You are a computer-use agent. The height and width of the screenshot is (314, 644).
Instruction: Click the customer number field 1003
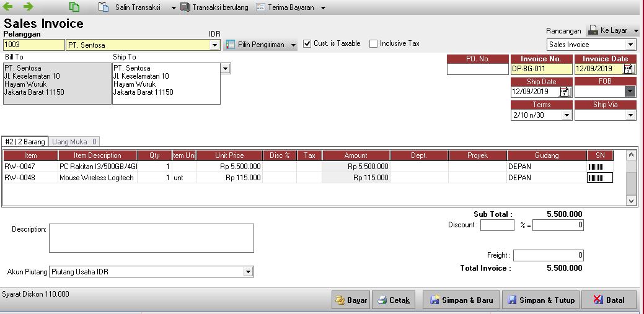(33, 45)
